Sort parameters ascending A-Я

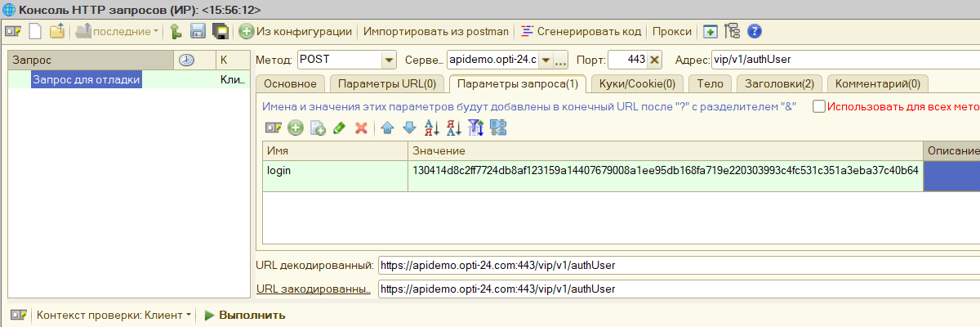[x=432, y=128]
